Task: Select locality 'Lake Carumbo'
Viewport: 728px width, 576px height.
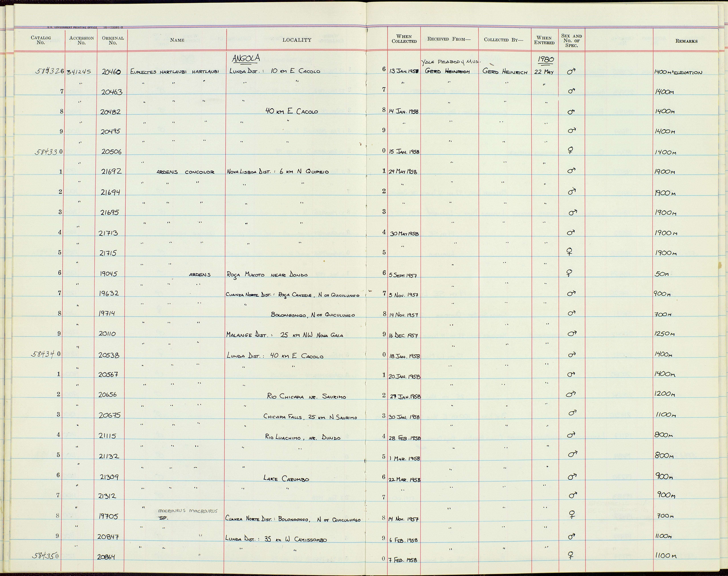Action: pos(286,479)
